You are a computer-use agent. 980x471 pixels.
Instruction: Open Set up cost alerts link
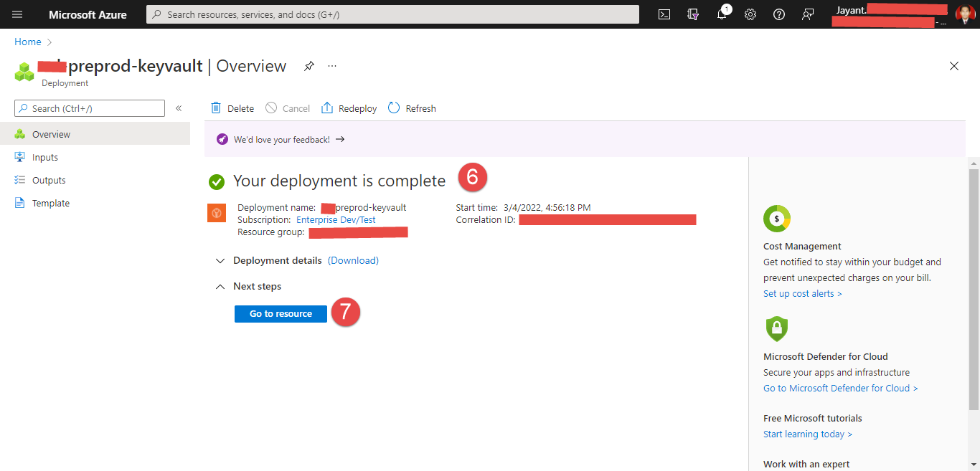[803, 293]
